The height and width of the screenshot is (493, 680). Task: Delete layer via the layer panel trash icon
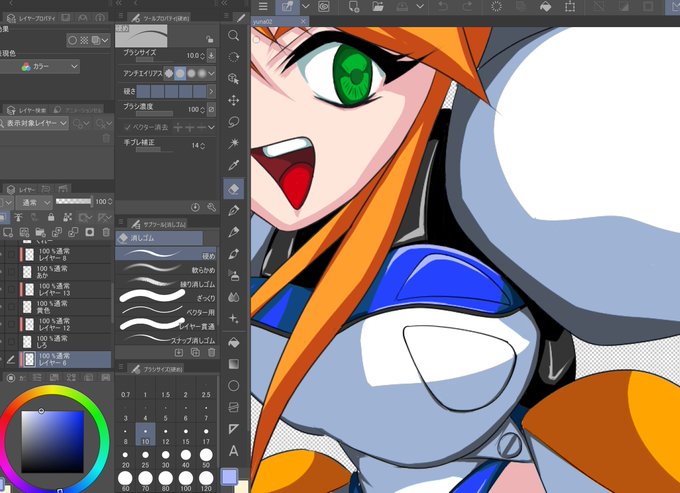click(106, 232)
